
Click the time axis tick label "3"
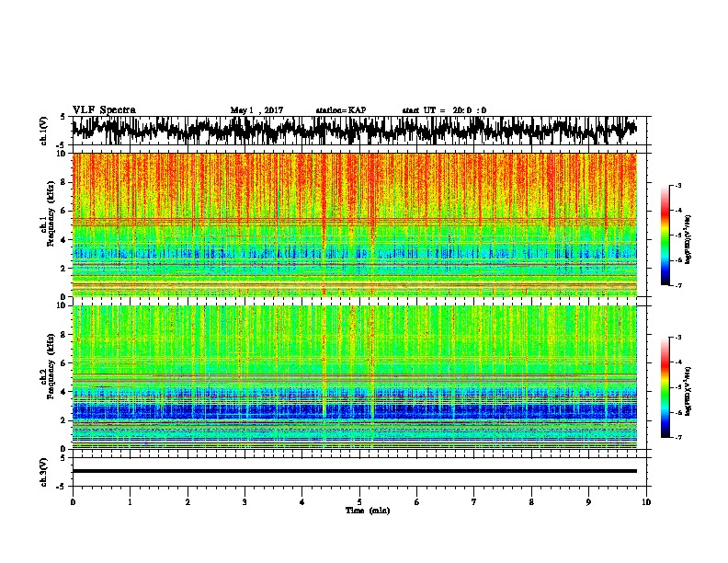pyautogui.click(x=245, y=502)
